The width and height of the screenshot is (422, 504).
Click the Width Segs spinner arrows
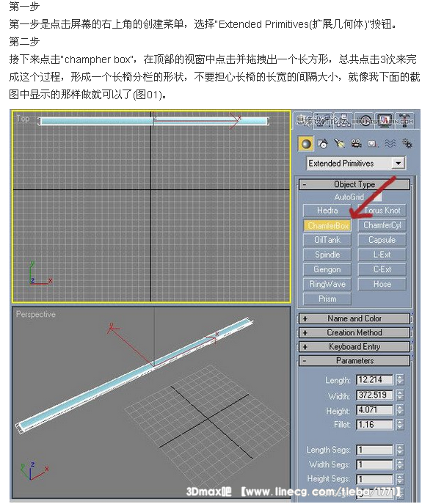pos(399,465)
